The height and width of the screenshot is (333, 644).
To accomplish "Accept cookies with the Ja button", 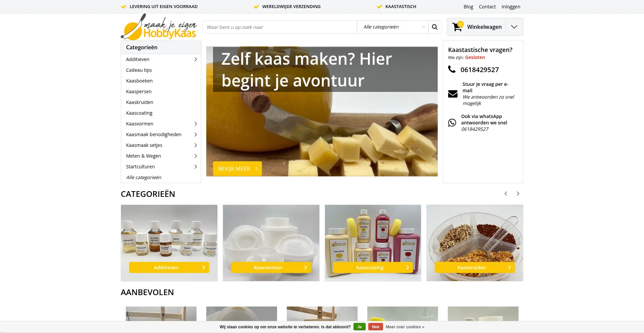I will (360, 327).
